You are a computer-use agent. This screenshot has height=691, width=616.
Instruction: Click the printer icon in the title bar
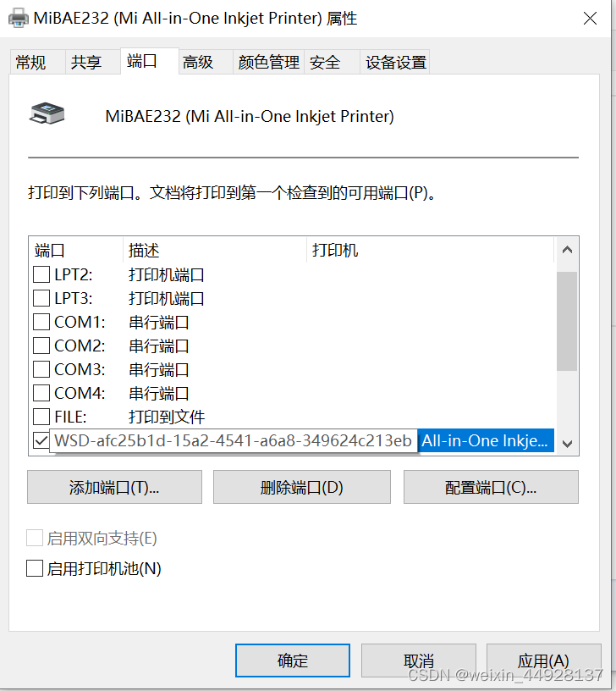click(19, 18)
